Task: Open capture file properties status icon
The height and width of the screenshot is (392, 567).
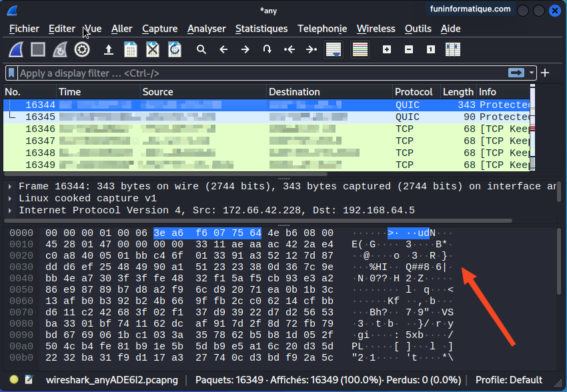Action: (29, 380)
